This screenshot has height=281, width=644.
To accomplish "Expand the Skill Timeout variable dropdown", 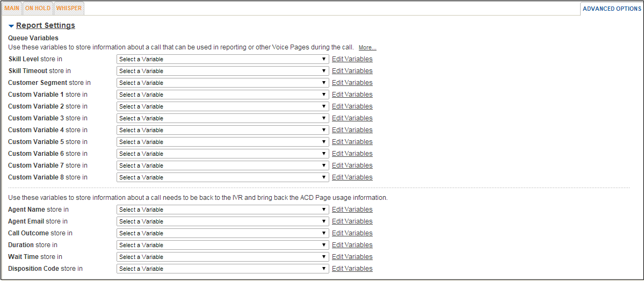I will click(222, 71).
